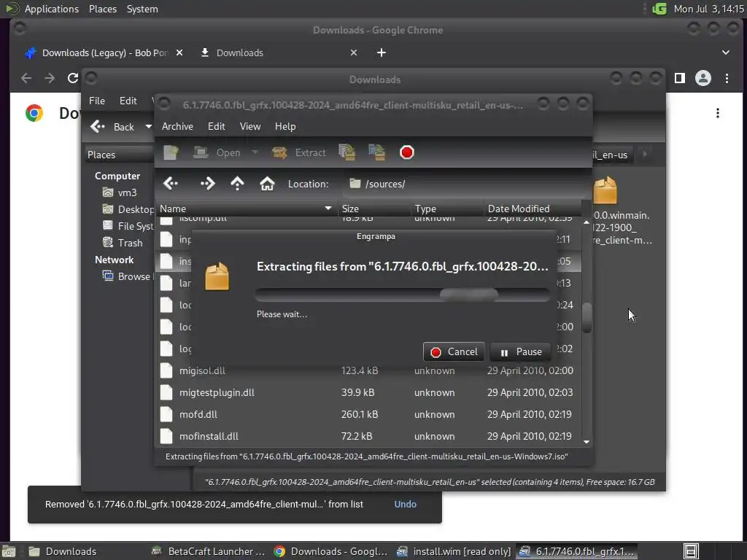This screenshot has height=560, width=747.
Task: Open the recent archives dropdown arrow beside Open
Action: click(x=255, y=152)
